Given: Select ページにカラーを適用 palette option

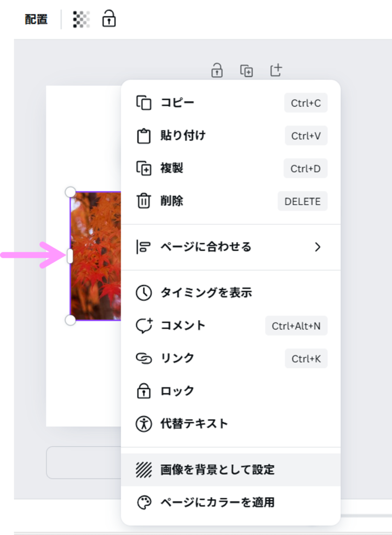Looking at the screenshot, I should point(217,503).
